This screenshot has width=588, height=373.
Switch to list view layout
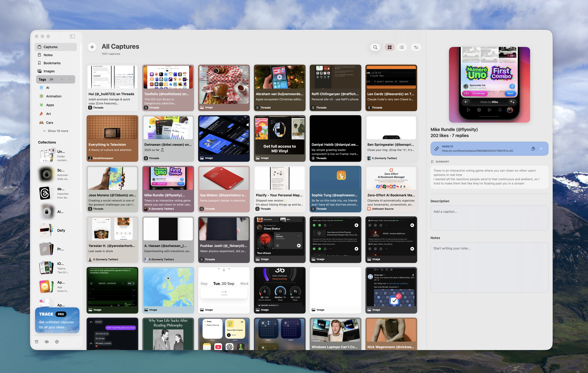coord(402,47)
